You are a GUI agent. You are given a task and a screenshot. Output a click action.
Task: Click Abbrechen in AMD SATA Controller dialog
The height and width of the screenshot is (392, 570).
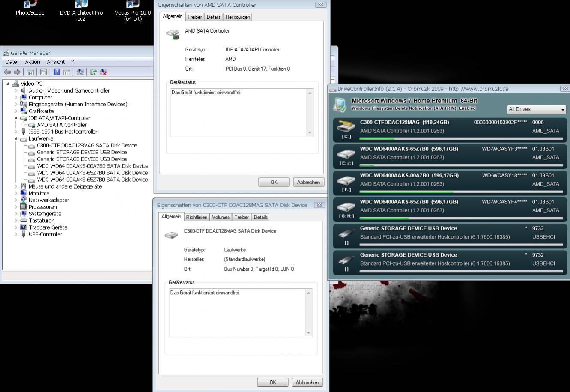click(308, 182)
